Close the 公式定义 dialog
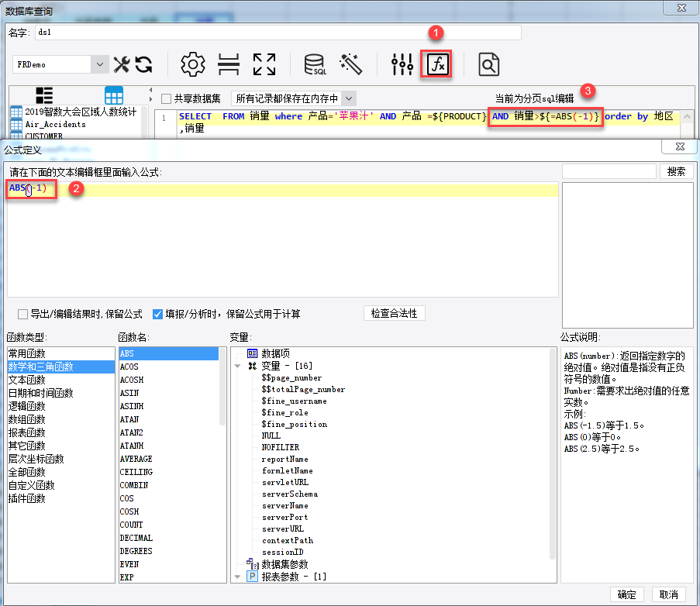700x606 pixels. [x=680, y=146]
